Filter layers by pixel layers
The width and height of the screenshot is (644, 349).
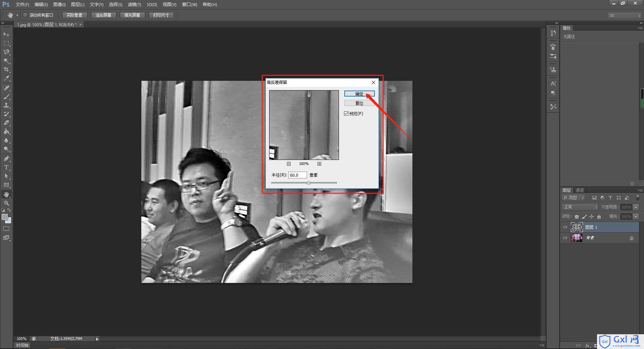coord(594,198)
